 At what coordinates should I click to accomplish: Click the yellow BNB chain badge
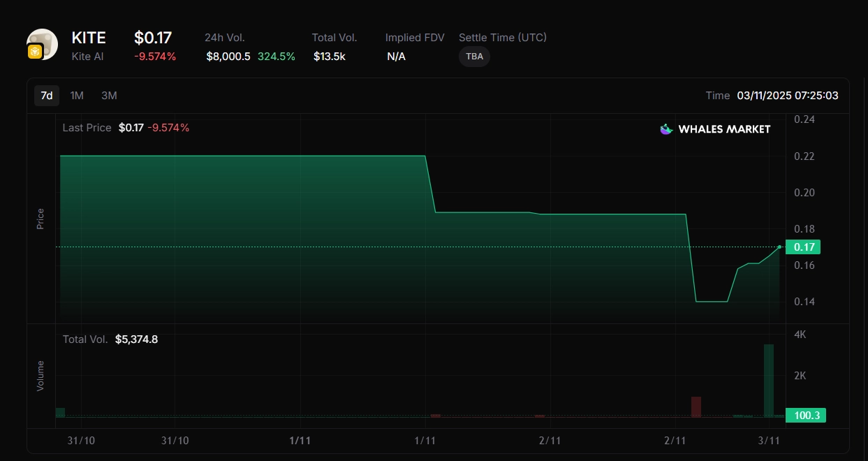[34, 52]
